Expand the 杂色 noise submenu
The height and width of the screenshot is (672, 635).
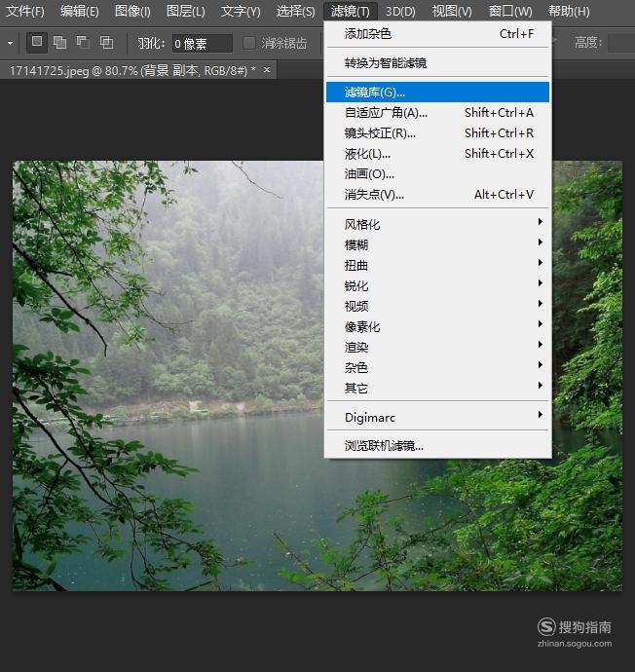[x=437, y=367]
